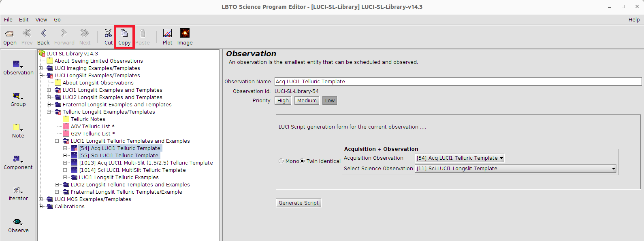Select the Mono radio button
644x241 pixels.
click(281, 161)
